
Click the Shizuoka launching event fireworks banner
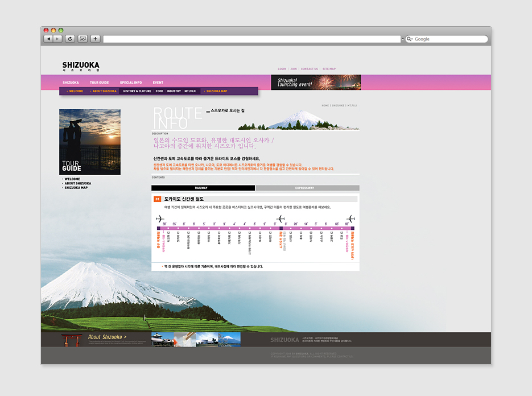tap(316, 82)
